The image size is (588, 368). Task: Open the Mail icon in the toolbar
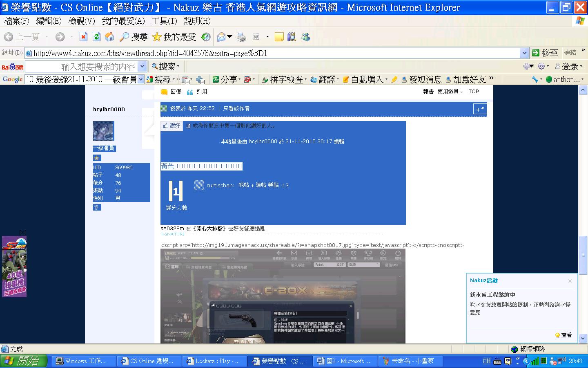[221, 37]
